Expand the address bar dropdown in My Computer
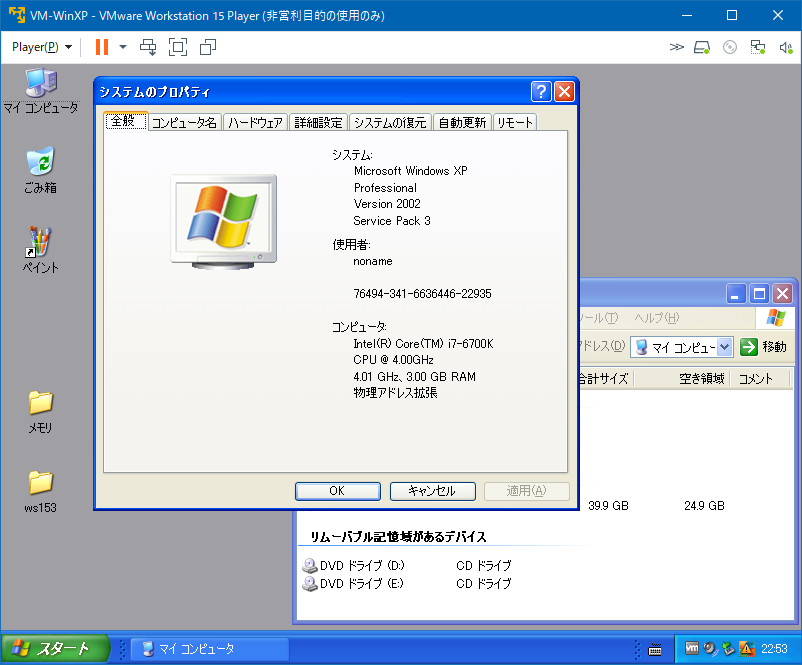Screen dimensions: 802x665 [x=724, y=347]
